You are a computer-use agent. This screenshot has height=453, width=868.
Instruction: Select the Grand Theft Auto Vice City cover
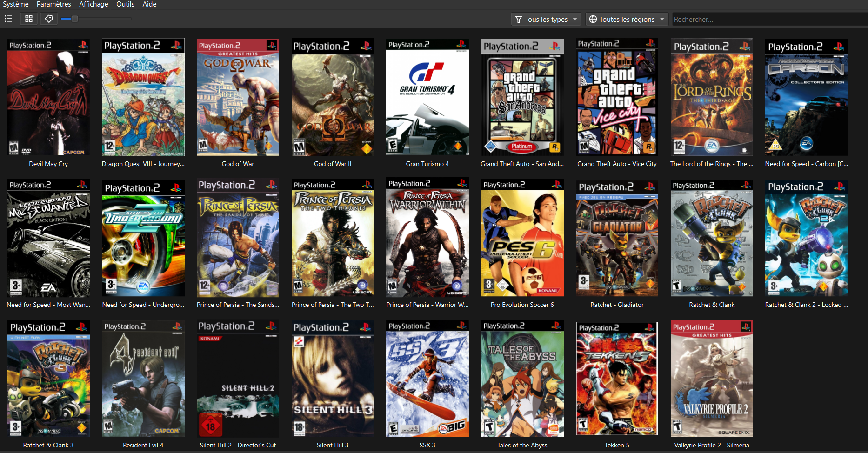617,97
